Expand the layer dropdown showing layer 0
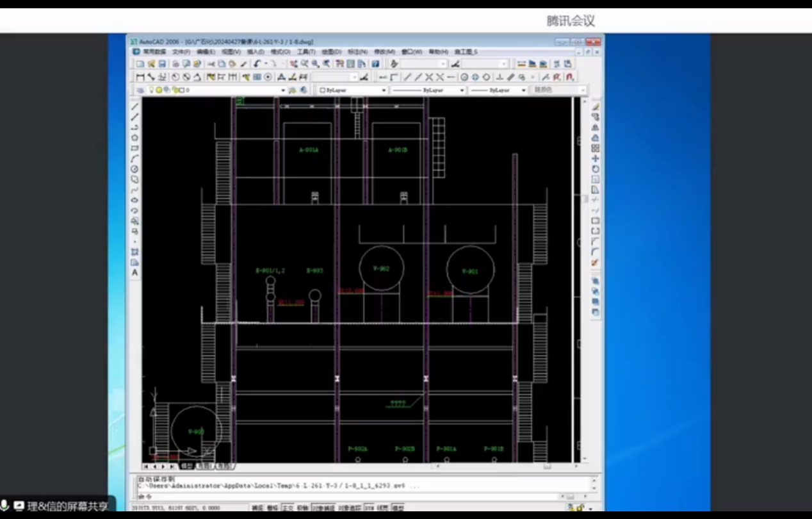The image size is (812, 519). pyautogui.click(x=282, y=90)
